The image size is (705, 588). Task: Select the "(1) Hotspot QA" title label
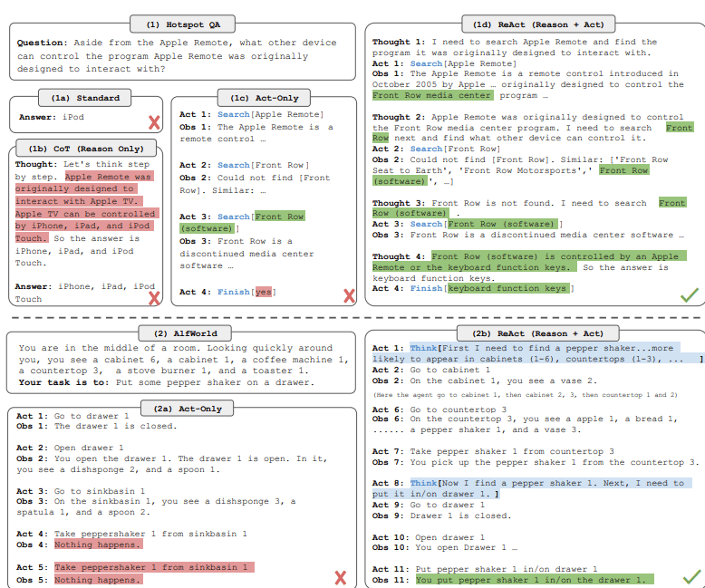182,24
